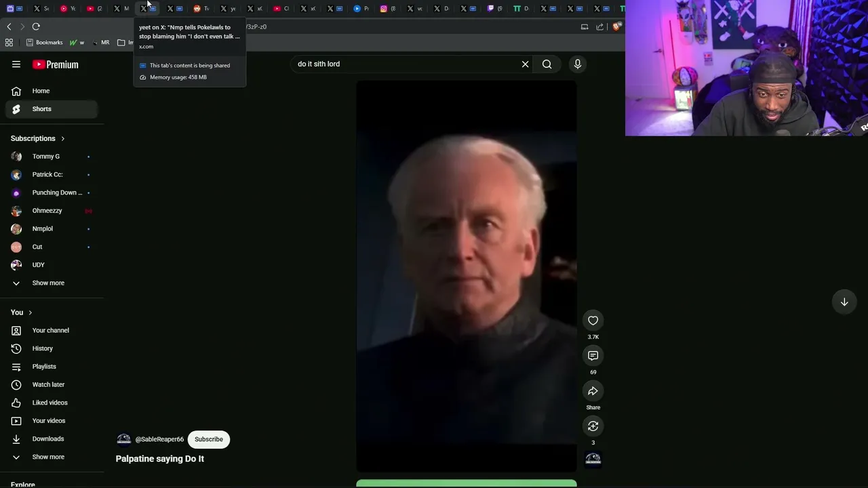Like the Short with the heart icon
This screenshot has height=488, width=868.
tap(593, 321)
